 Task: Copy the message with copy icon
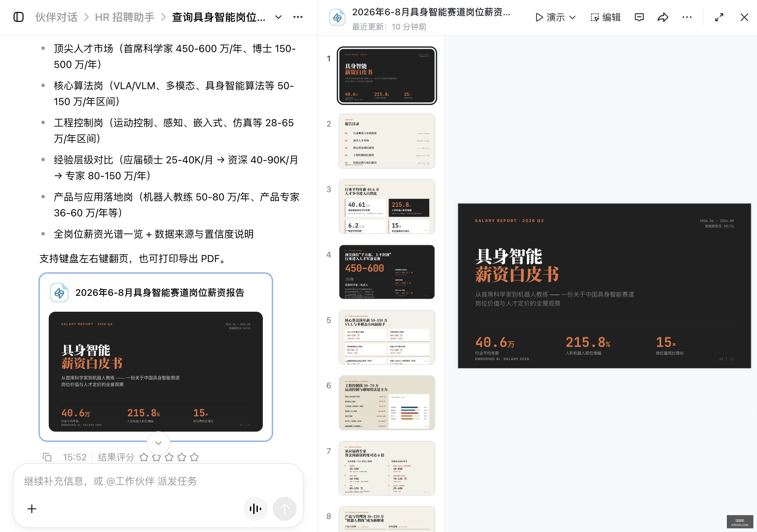pyautogui.click(x=47, y=457)
